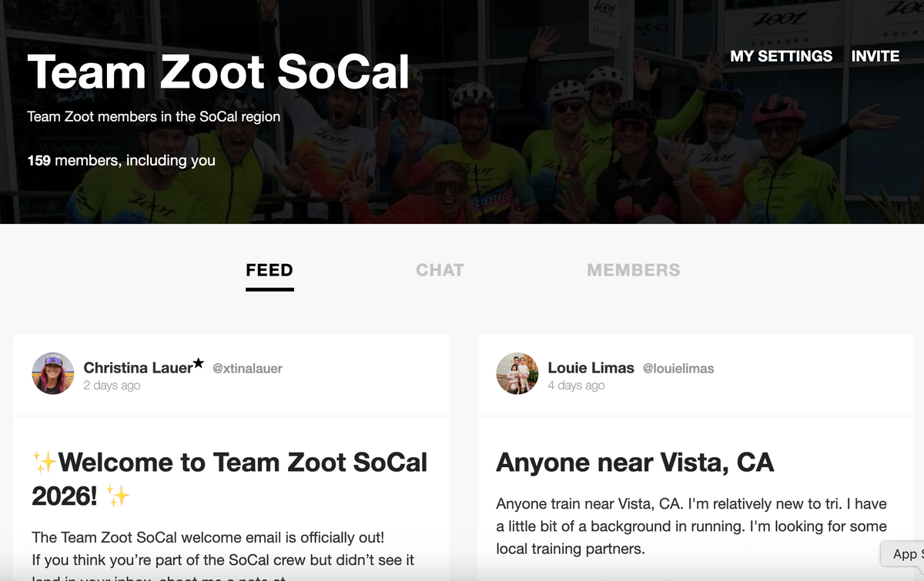The width and height of the screenshot is (924, 581).
Task: Click the @xtinalauer handle
Action: point(247,369)
